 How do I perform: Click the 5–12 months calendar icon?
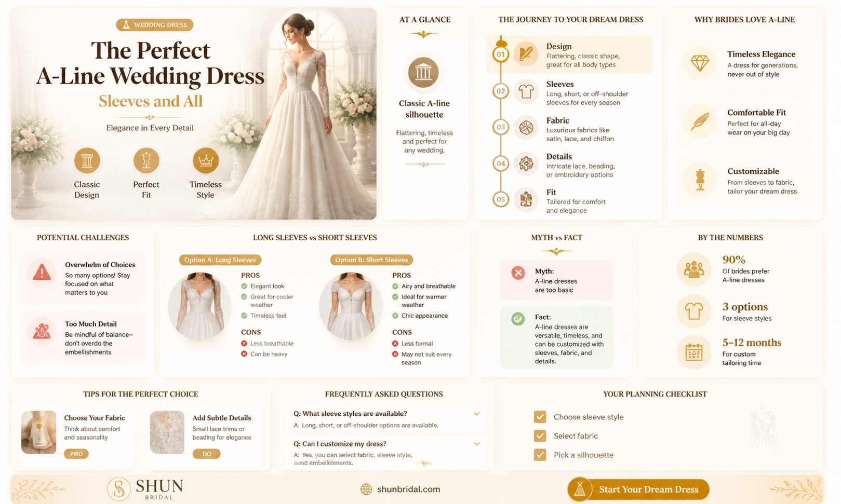(693, 352)
